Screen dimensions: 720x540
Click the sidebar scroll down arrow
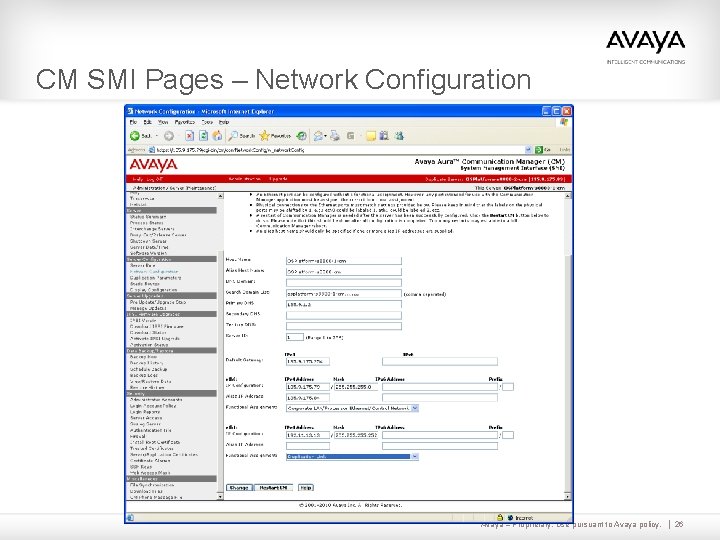point(220,496)
